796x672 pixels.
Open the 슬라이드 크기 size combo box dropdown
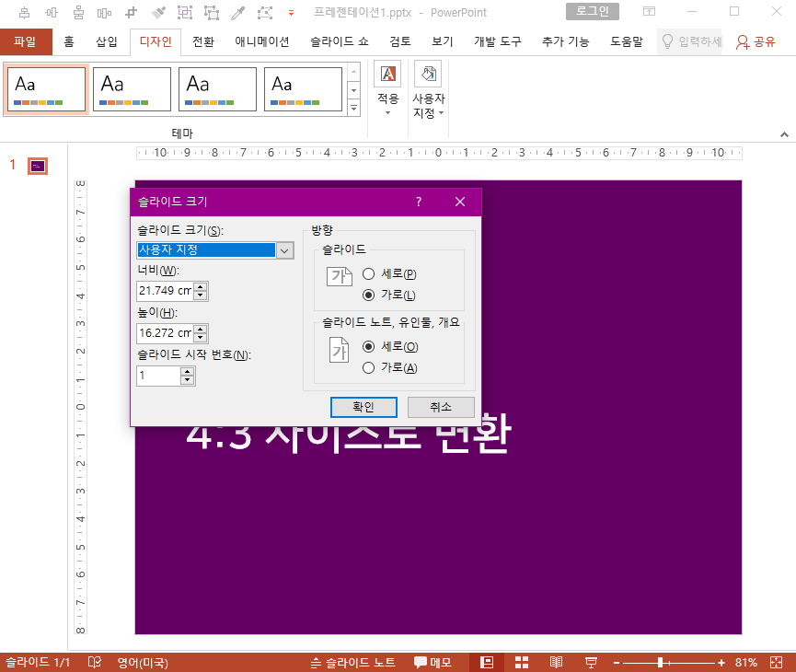284,250
